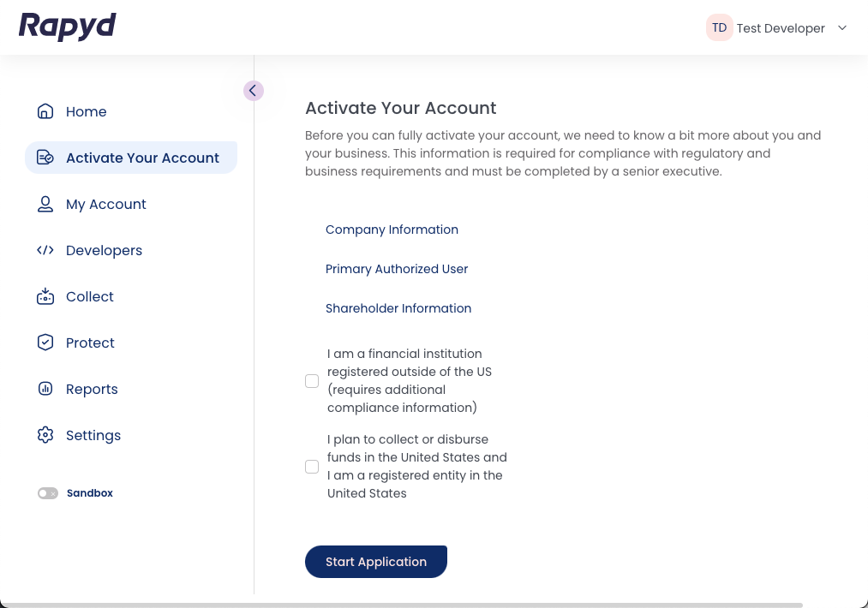Check the financial institution outside US checkbox
Image resolution: width=868 pixels, height=608 pixels.
312,381
